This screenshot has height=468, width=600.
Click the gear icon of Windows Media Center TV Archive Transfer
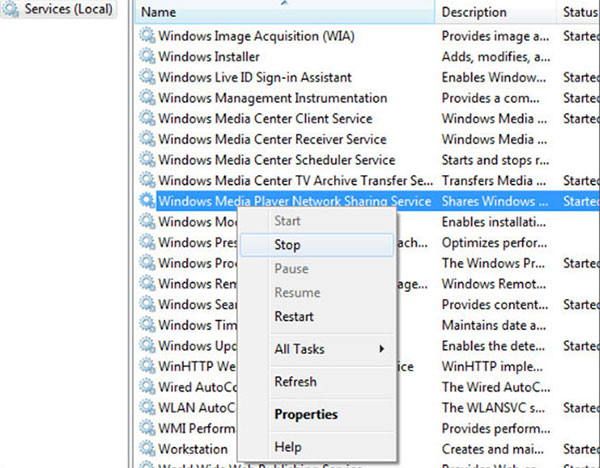[x=147, y=180]
